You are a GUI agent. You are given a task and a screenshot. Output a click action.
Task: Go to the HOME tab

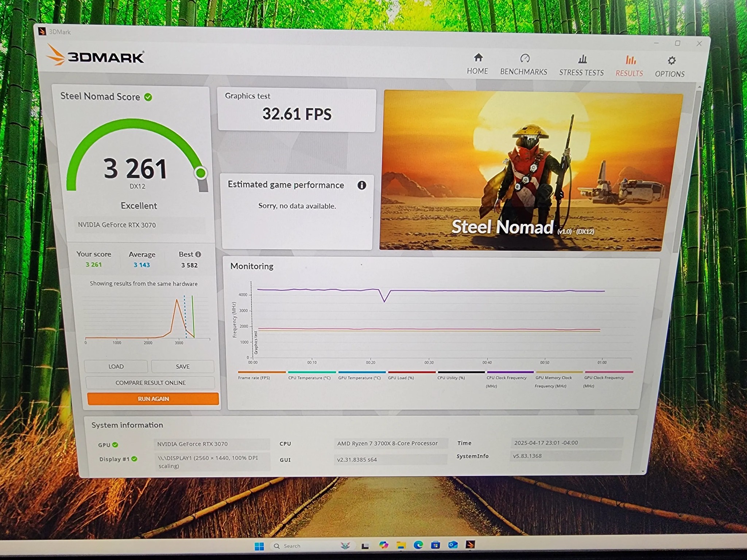tap(477, 64)
